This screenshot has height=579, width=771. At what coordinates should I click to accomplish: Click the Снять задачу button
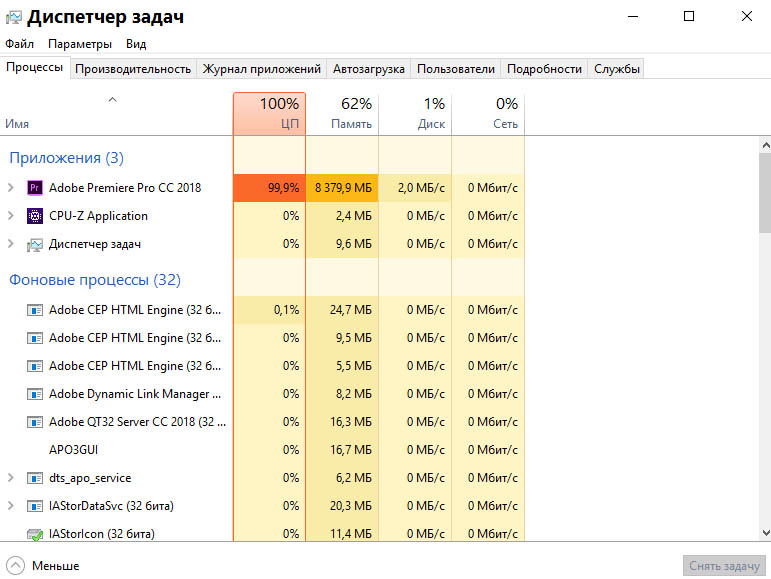pyautogui.click(x=724, y=566)
